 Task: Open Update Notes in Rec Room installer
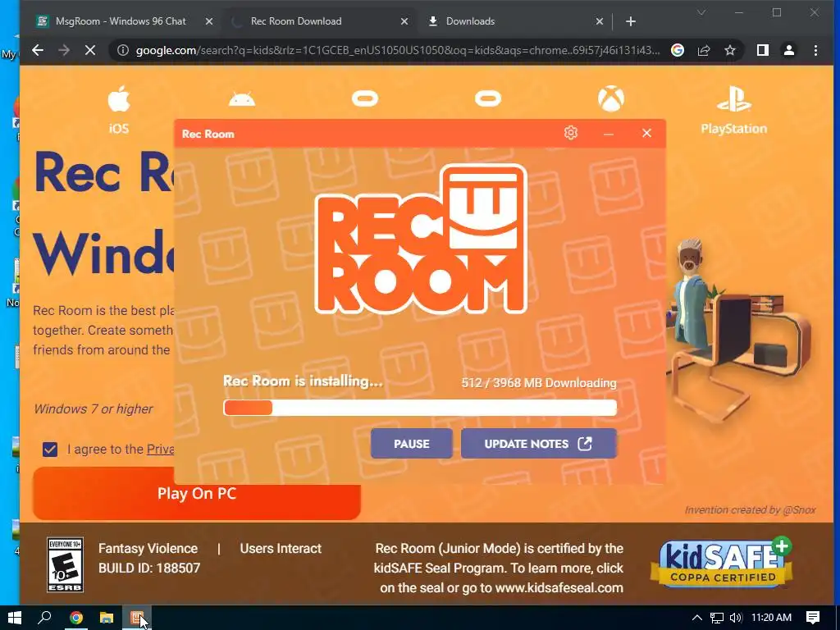(x=538, y=444)
